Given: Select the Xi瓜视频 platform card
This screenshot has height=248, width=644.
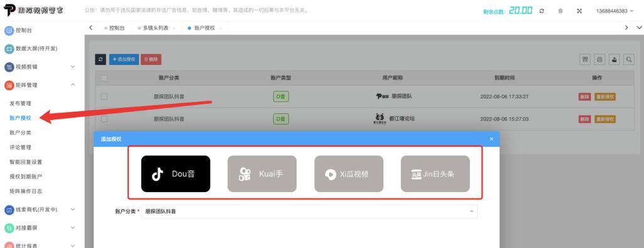Looking at the screenshot, I should click(x=349, y=174).
